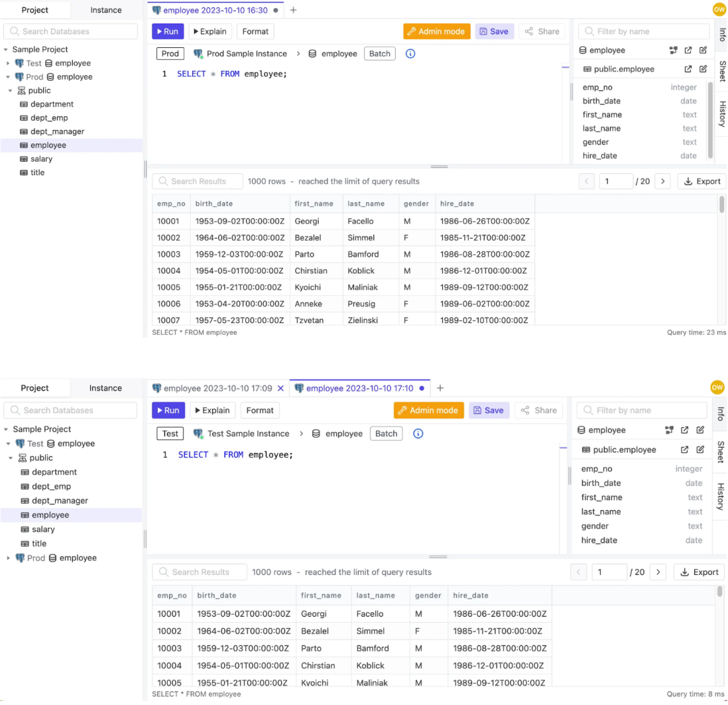Open schema diagram icon for employee, top panel
The image size is (728, 705).
click(673, 50)
